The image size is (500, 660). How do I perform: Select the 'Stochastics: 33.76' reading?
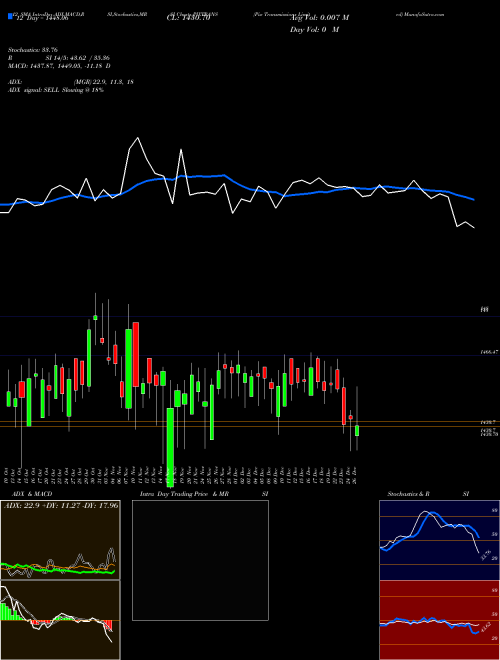(32, 50)
